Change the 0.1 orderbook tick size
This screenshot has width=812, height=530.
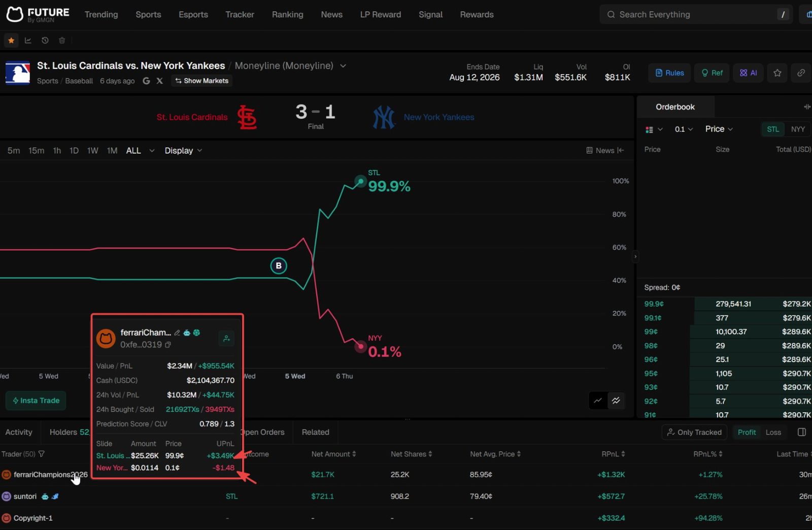[684, 129]
